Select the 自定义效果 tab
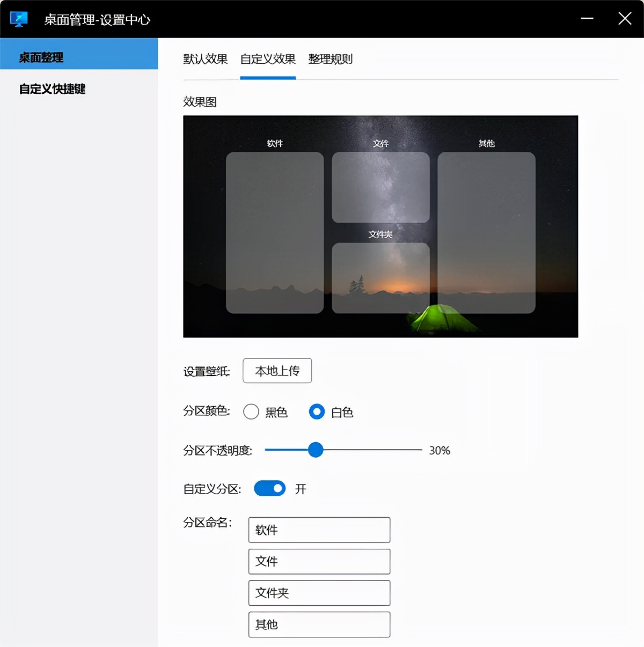 coord(267,59)
